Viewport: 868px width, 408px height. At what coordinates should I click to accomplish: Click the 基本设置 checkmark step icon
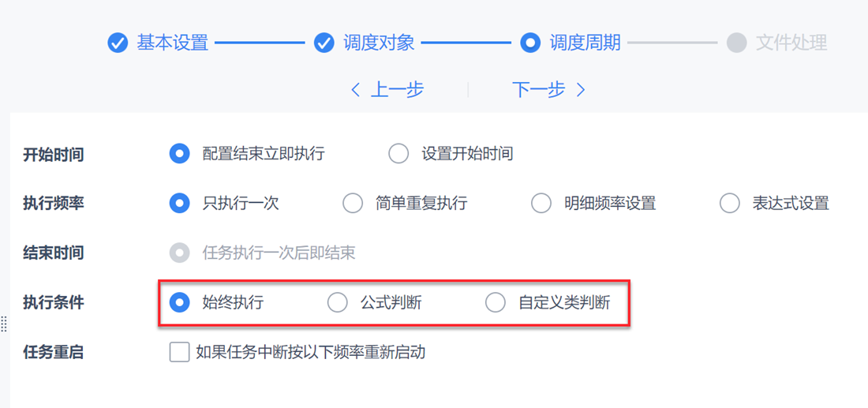[x=118, y=43]
